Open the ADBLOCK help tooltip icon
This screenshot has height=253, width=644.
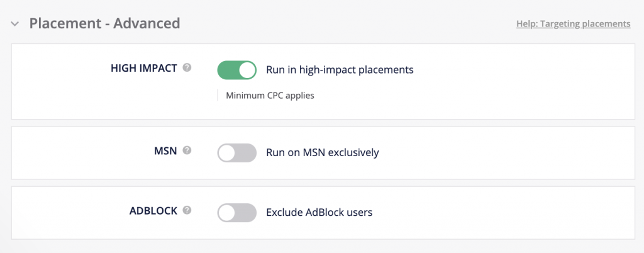(187, 211)
